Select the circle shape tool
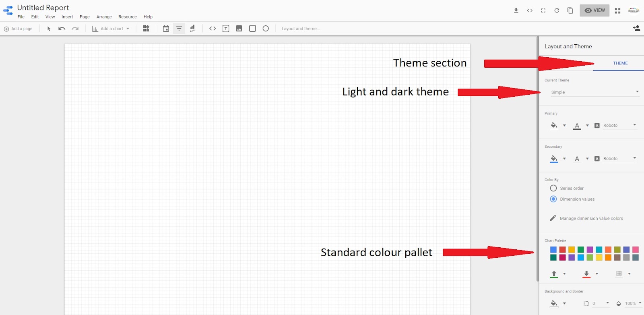644x315 pixels. point(266,29)
